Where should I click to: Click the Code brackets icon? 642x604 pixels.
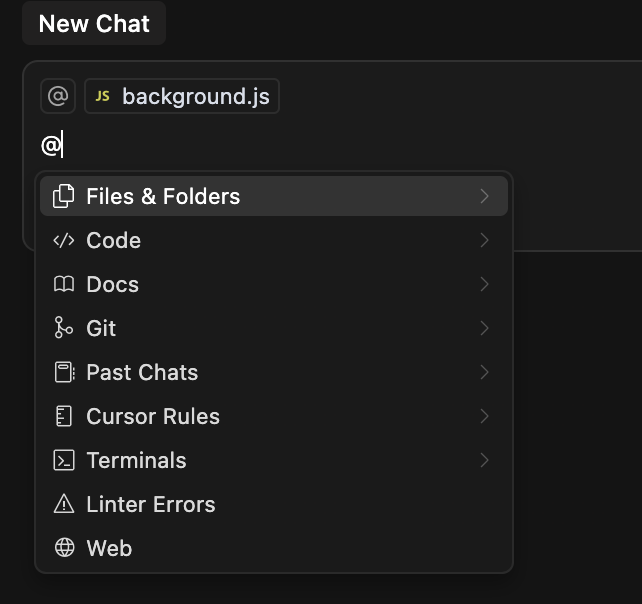64,240
